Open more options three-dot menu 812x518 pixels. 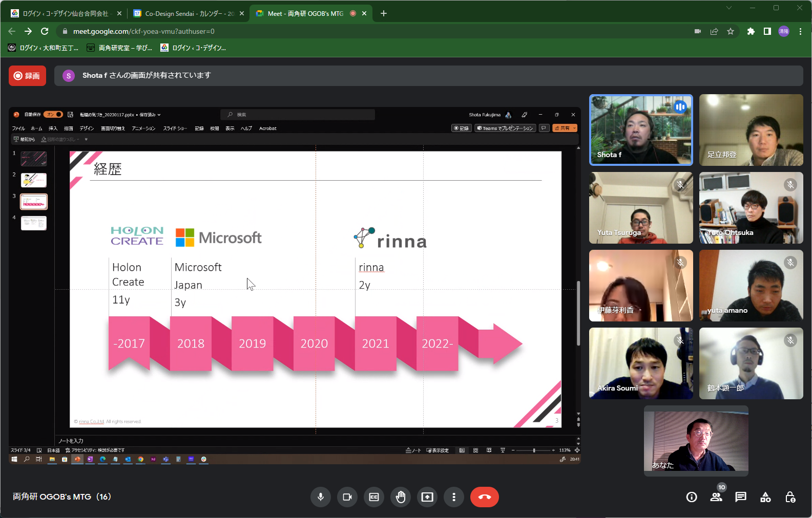click(x=454, y=497)
